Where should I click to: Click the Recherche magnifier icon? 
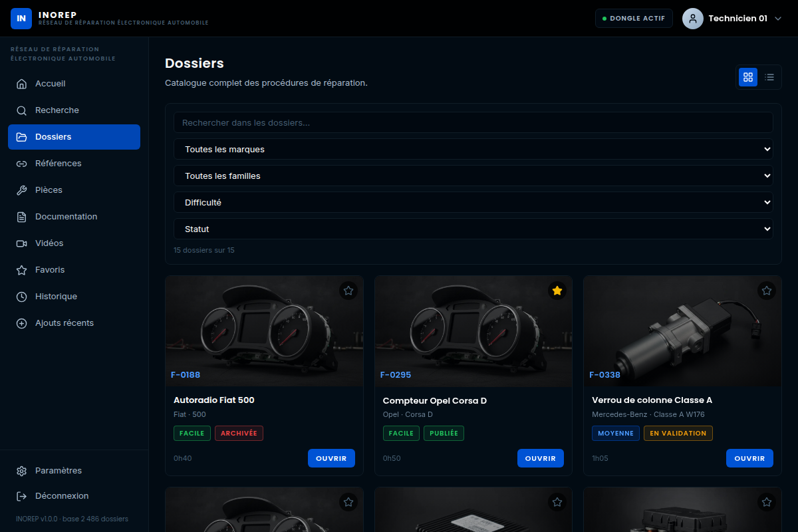[22, 110]
